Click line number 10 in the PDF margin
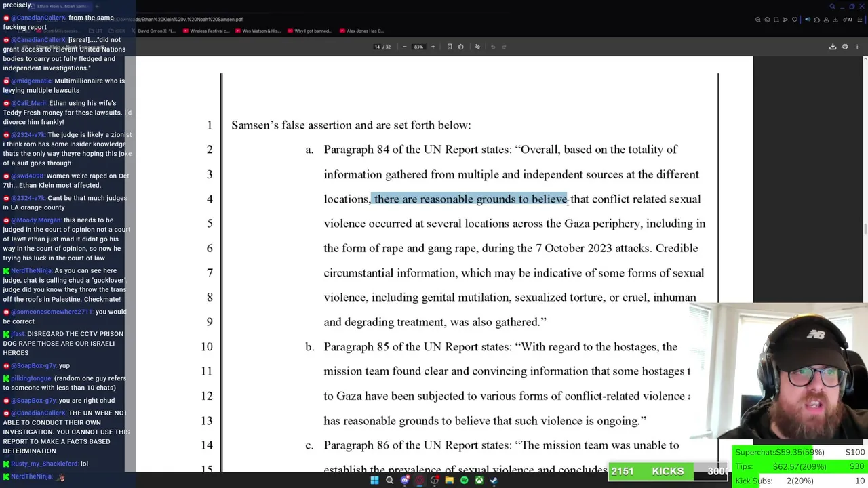The height and width of the screenshot is (488, 868). pyautogui.click(x=206, y=346)
